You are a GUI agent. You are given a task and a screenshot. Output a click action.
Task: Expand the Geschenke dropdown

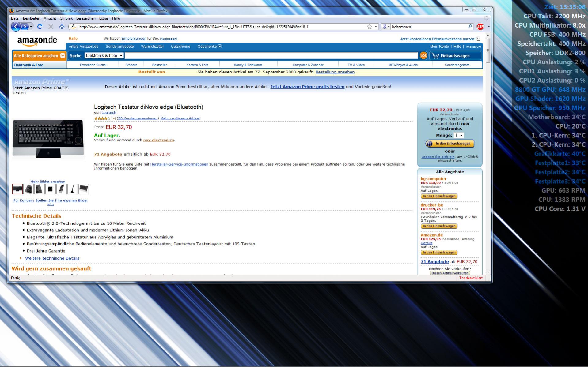(220, 47)
